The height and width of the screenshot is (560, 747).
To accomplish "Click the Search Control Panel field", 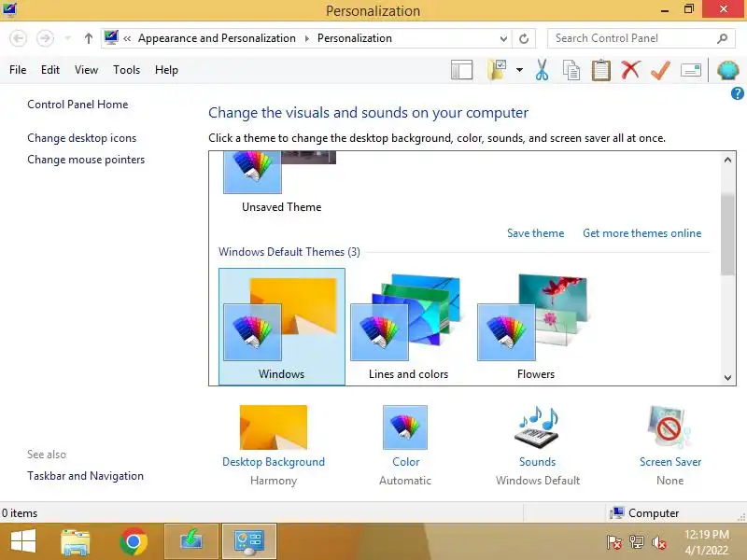I will [640, 38].
